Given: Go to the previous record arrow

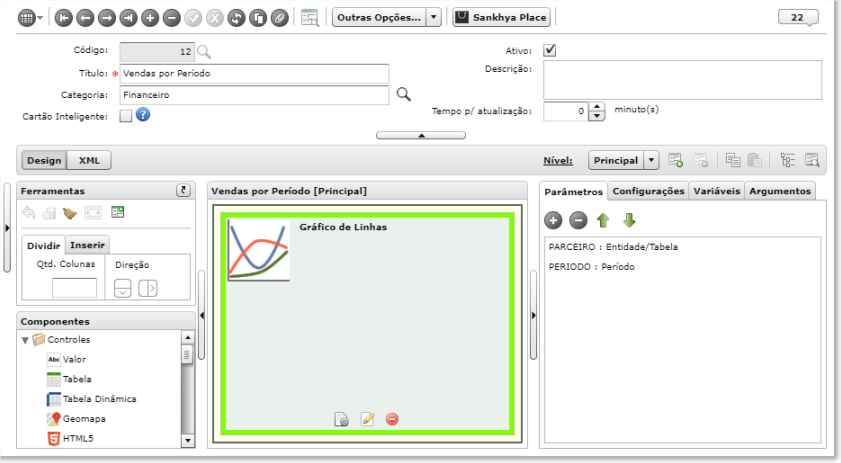Looking at the screenshot, I should point(85,18).
